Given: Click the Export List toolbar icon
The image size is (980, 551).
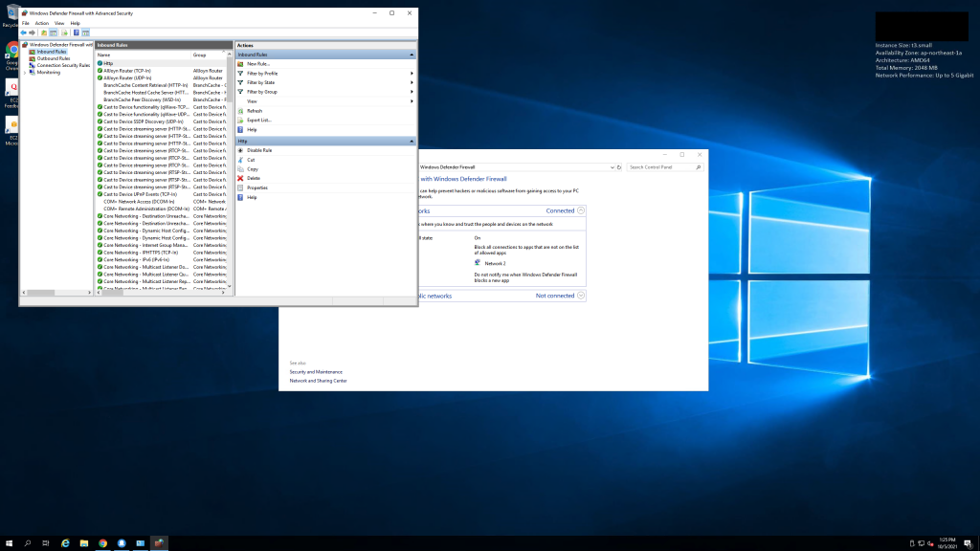Looking at the screenshot, I should [x=64, y=33].
